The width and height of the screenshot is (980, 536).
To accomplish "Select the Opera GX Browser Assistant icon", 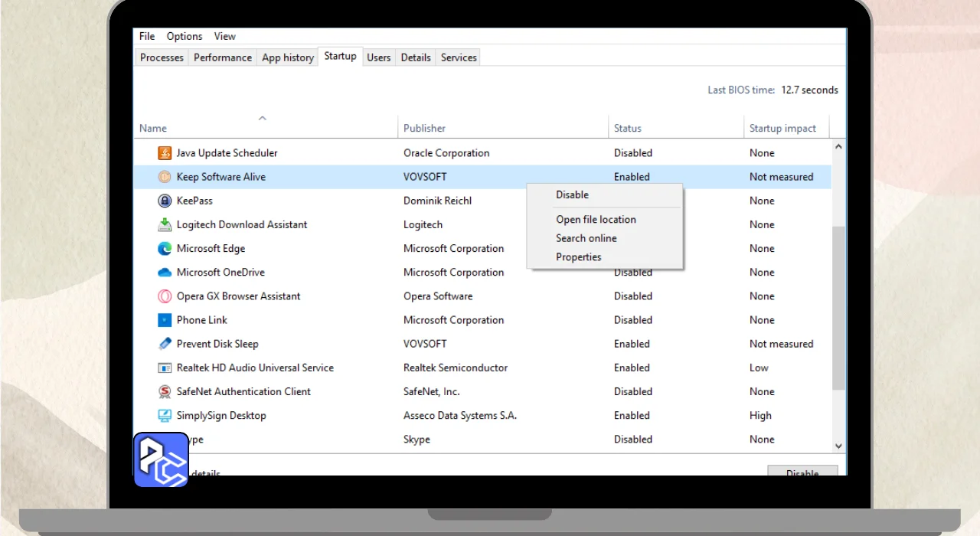I will click(x=164, y=296).
